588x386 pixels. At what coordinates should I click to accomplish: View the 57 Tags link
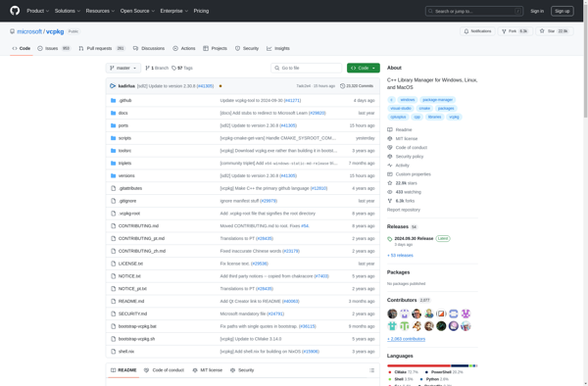182,68
